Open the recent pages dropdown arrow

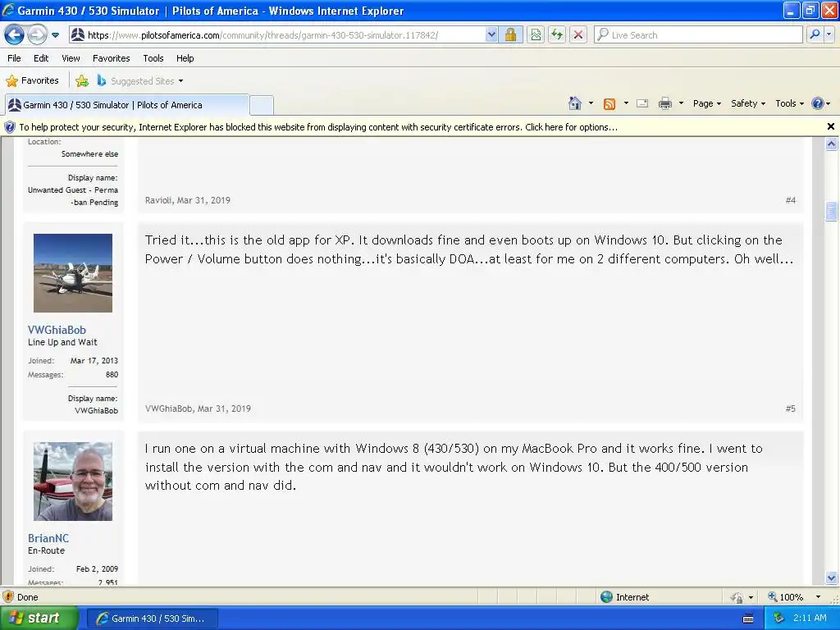click(55, 35)
